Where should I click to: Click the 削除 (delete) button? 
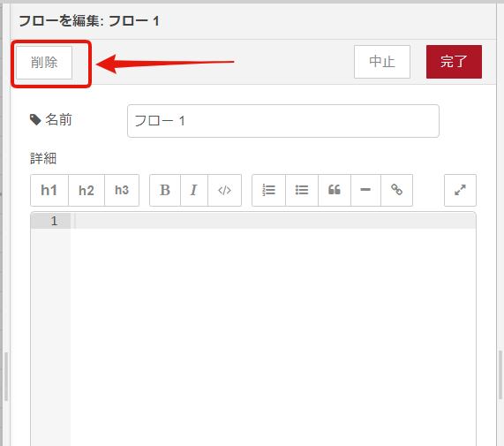[44, 63]
